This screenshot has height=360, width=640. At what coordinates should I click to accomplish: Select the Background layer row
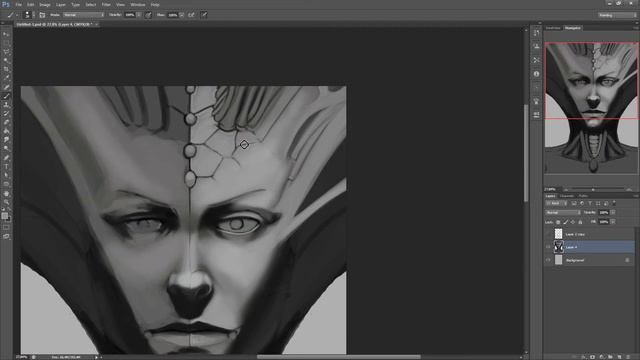[589, 260]
